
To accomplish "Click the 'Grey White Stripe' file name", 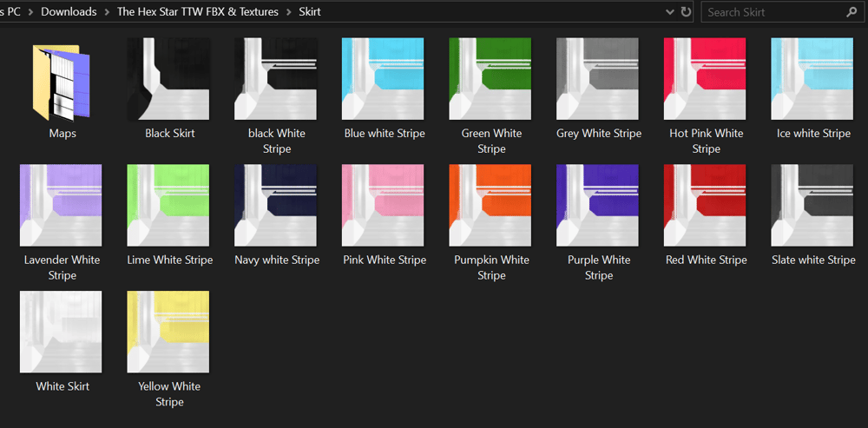I will point(599,134).
